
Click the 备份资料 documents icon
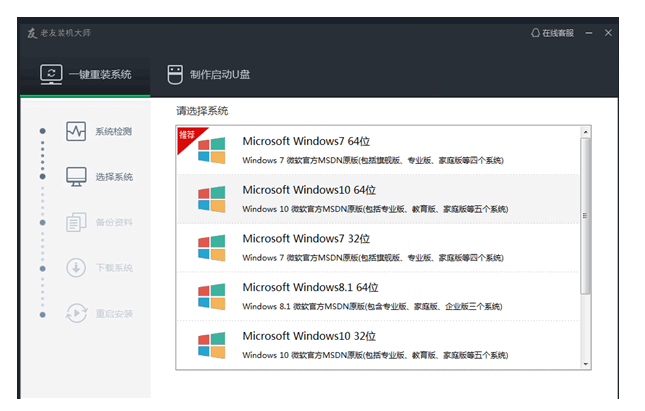pyautogui.click(x=76, y=222)
